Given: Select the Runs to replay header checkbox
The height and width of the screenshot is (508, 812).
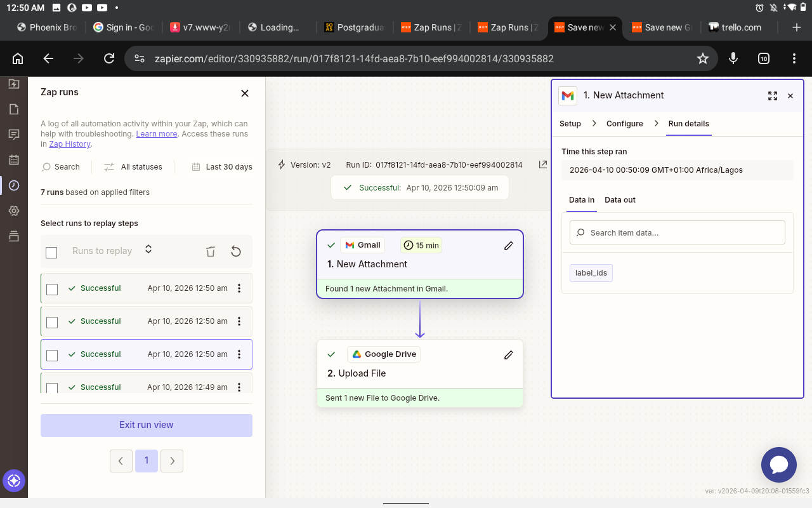Looking at the screenshot, I should [x=51, y=251].
